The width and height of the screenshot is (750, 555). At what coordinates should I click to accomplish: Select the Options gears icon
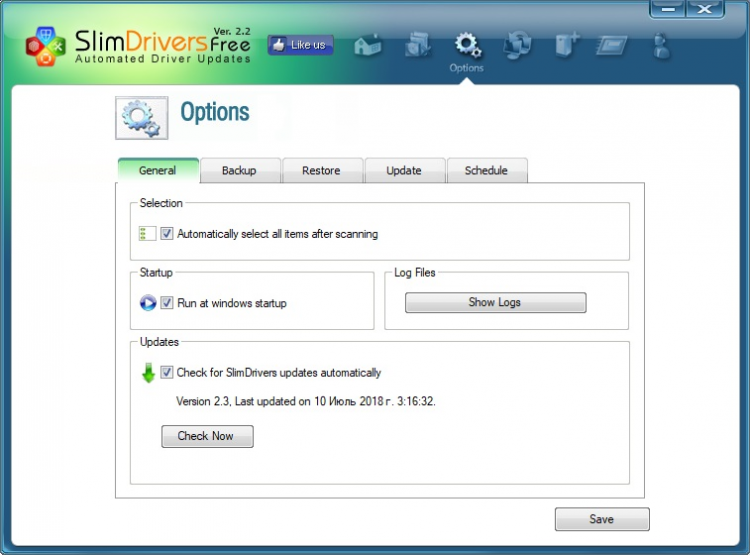click(467, 45)
